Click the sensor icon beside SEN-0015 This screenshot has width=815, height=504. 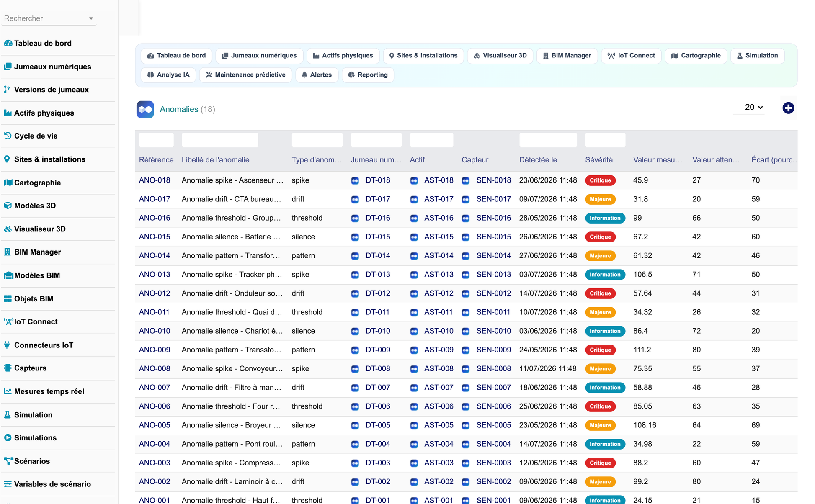[x=466, y=237]
